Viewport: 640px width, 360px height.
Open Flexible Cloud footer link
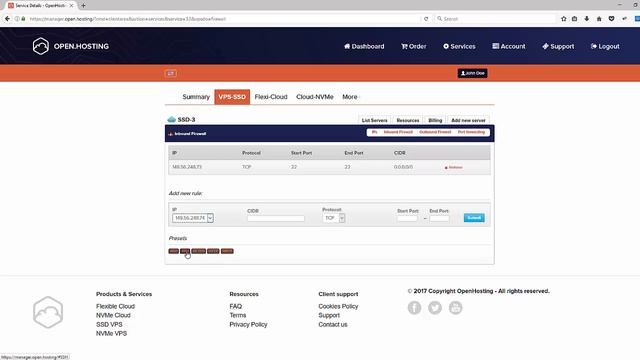click(116, 306)
